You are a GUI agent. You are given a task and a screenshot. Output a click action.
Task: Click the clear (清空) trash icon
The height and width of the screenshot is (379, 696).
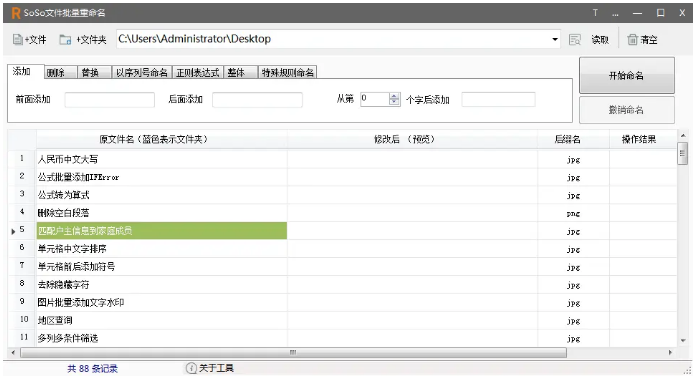tap(632, 39)
